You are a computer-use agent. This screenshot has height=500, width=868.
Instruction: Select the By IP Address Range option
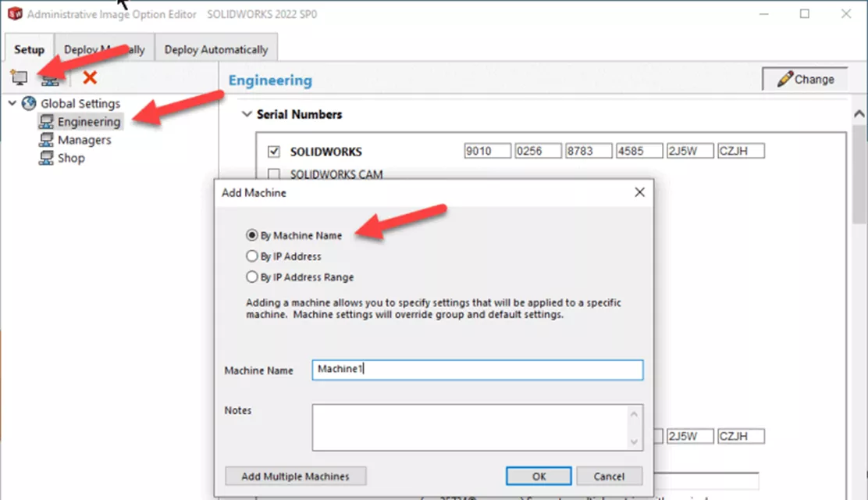(252, 277)
